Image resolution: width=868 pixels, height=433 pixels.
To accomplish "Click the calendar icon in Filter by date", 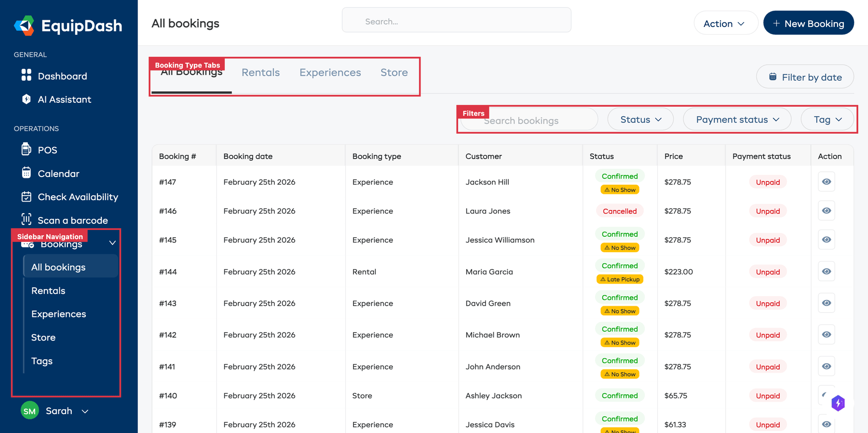I will click(773, 77).
